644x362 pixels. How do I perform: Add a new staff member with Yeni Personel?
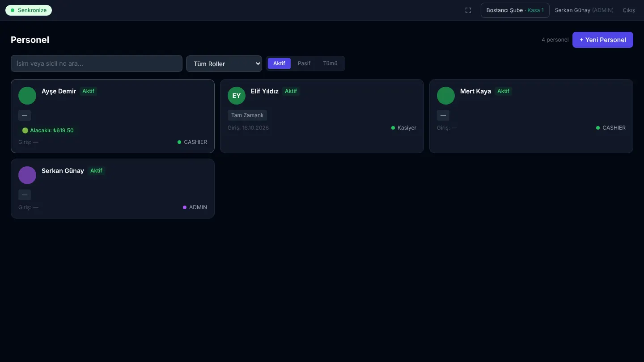603,40
